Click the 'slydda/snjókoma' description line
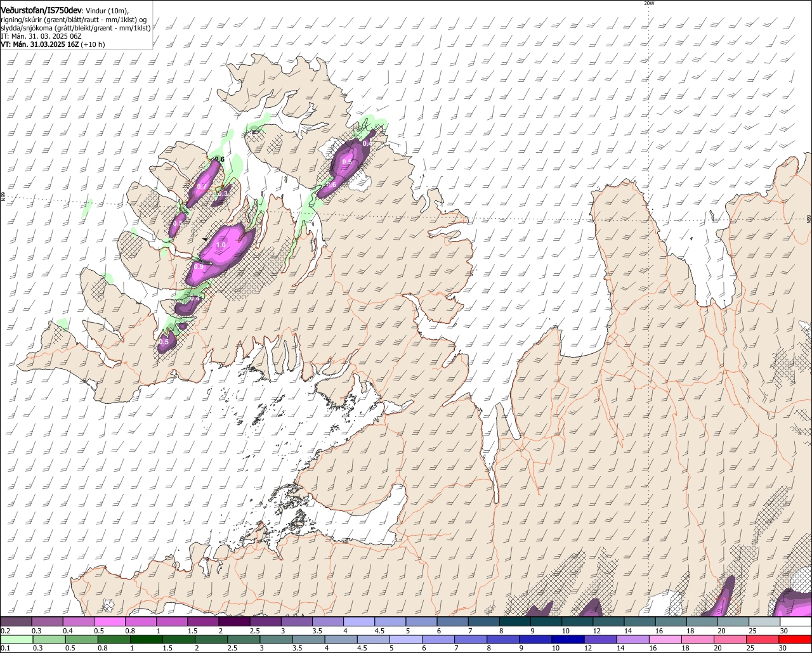812x653 pixels. click(75, 28)
